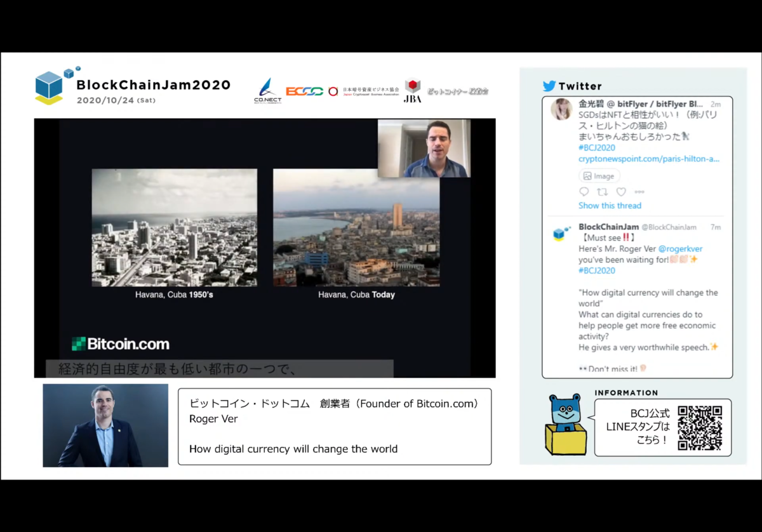Click the BCCC sponsor logo
This screenshot has width=762, height=532.
[305, 91]
